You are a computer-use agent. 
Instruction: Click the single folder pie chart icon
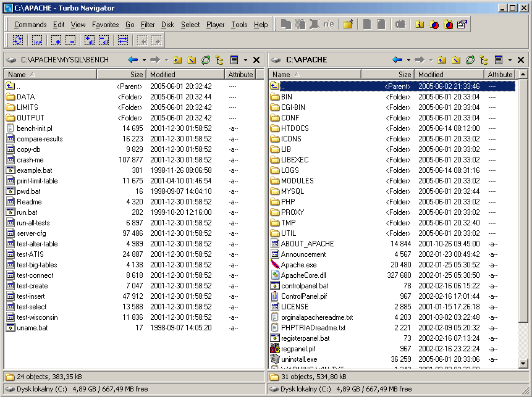(x=434, y=24)
